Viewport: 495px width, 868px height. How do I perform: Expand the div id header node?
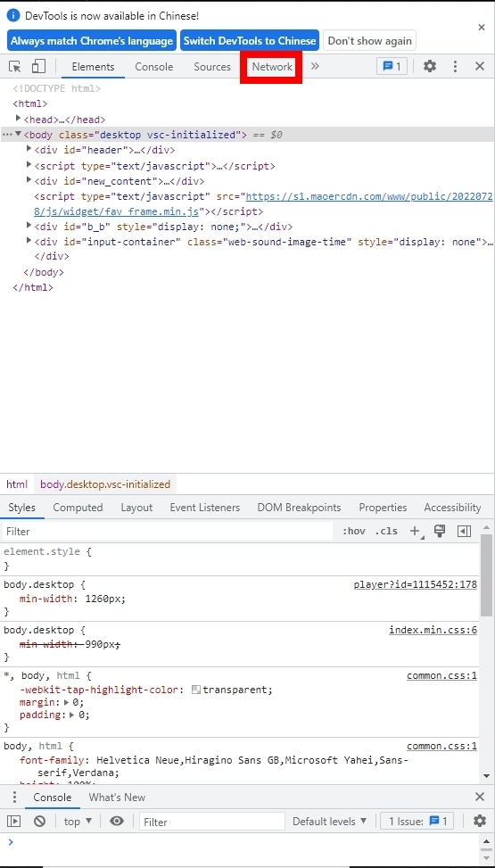tap(29, 149)
